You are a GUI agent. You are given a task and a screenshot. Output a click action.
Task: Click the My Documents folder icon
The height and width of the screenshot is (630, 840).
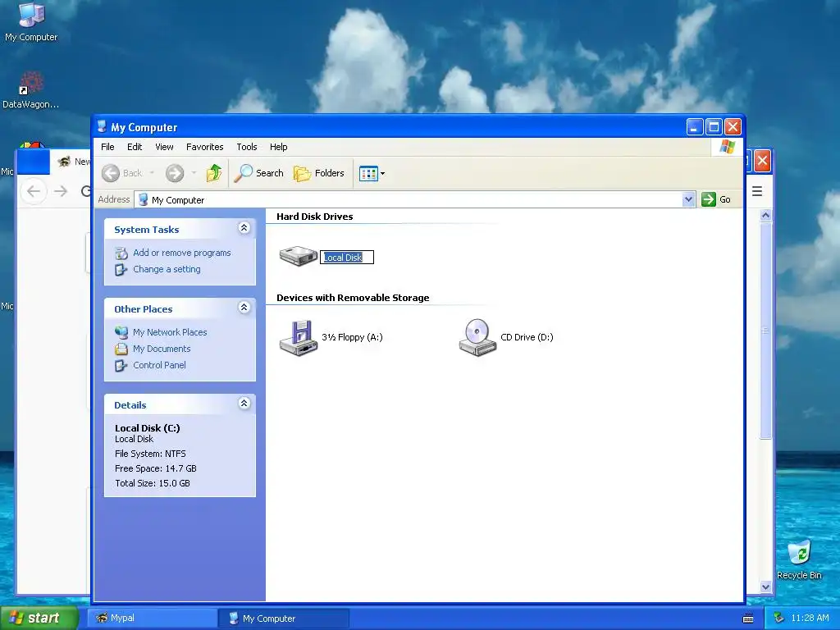pos(121,349)
